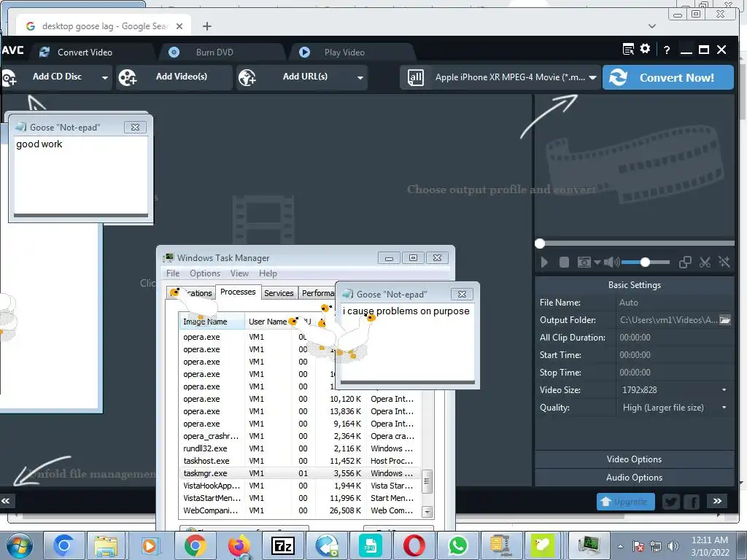Switch to the Play Video tab
747x560 pixels.
tap(344, 52)
